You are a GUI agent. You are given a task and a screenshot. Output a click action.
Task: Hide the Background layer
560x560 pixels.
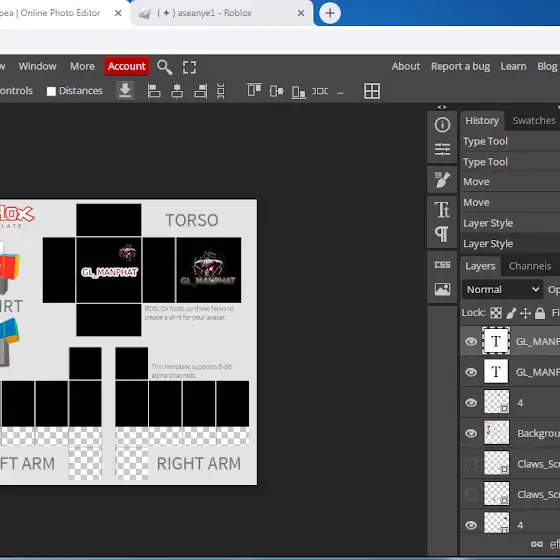click(471, 433)
